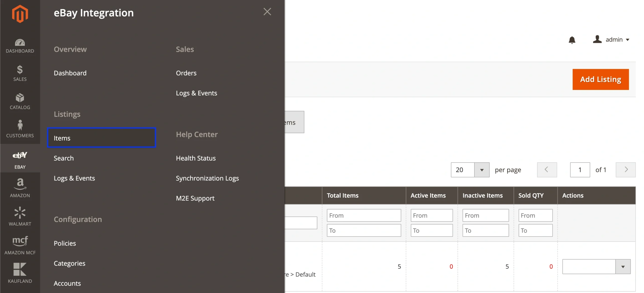Click the Add Listing button

(600, 79)
